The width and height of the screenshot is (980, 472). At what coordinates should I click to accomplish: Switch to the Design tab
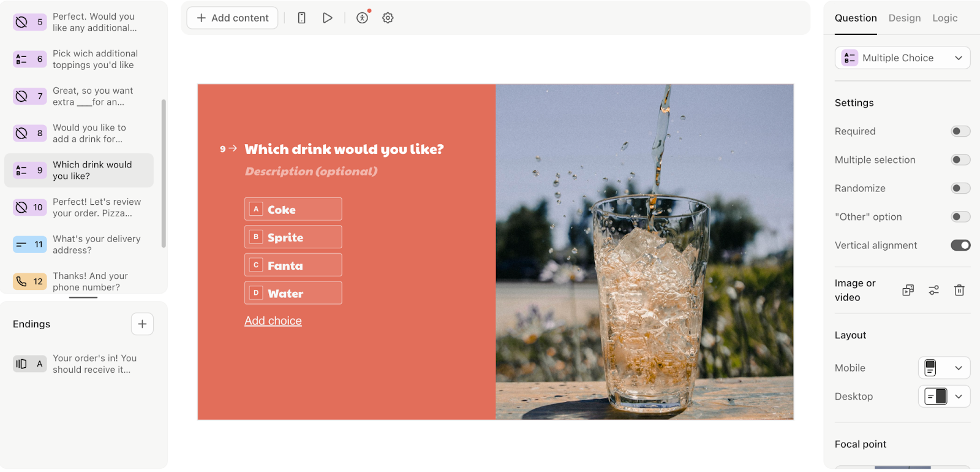[x=905, y=18]
